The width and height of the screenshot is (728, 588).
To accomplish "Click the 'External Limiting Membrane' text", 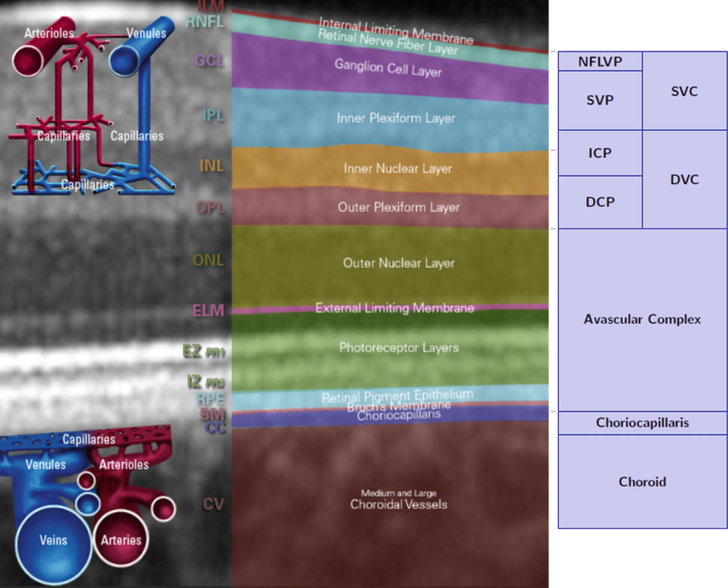I will click(x=395, y=308).
